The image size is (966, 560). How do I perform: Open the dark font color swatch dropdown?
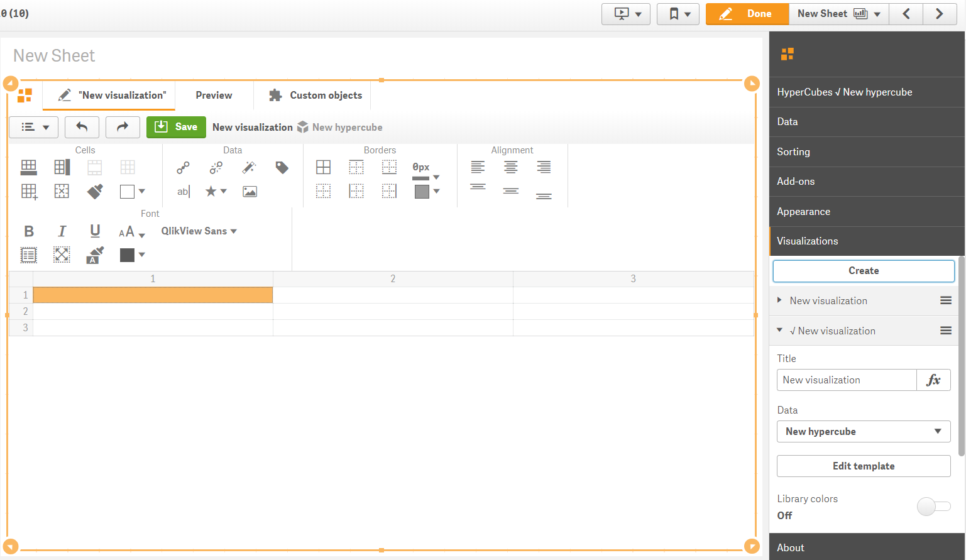133,255
